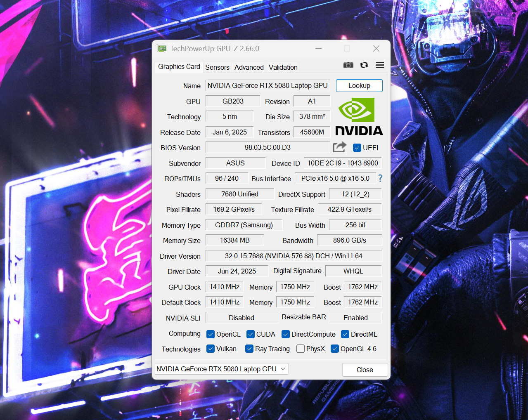
Task: Click the Texture Fillrate 422.9 GTexel/s
Action: point(350,209)
